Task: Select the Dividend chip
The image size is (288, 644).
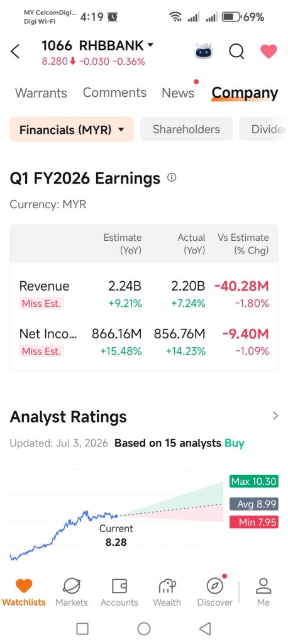Action: point(263,130)
